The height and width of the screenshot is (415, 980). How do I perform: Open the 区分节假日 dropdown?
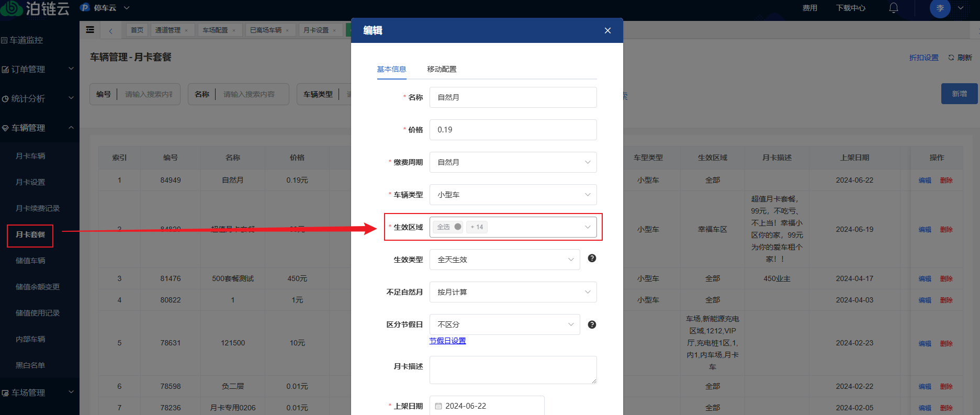(x=504, y=324)
